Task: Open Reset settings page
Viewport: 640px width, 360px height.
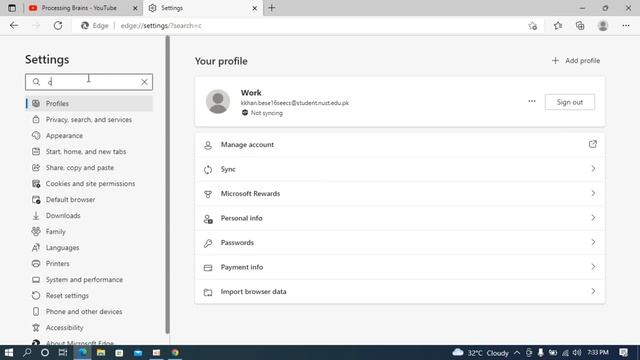Action: tap(89, 296)
